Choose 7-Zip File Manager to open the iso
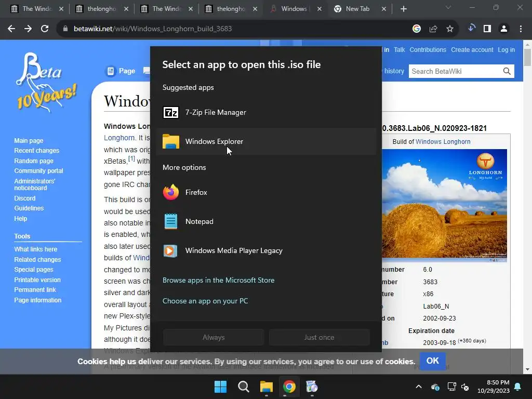The width and height of the screenshot is (532, 399). [266, 112]
